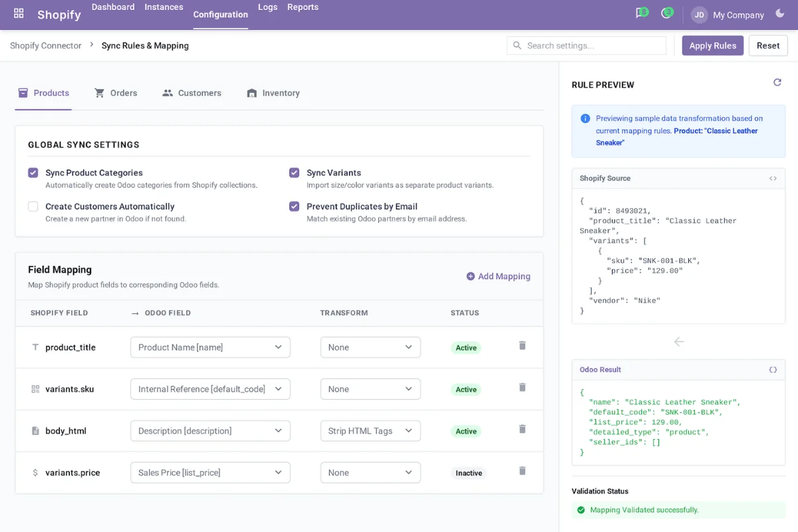
Task: Click the breadcrumb chevron separator
Action: pyautogui.click(x=92, y=45)
